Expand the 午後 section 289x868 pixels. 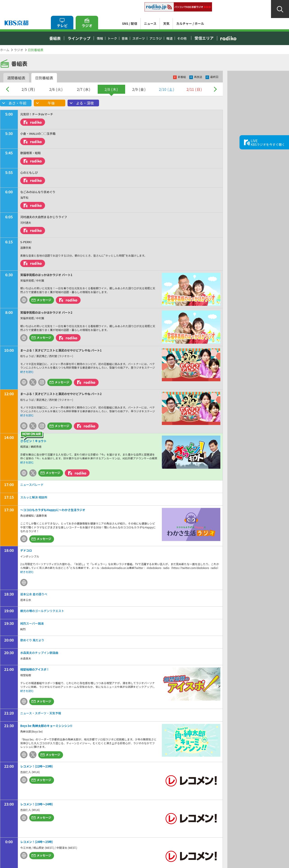(50, 103)
